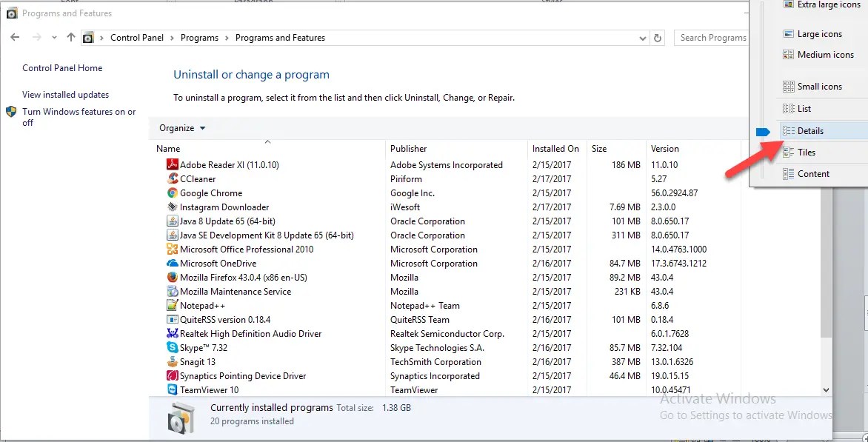Click the Name column header to sort

(167, 148)
